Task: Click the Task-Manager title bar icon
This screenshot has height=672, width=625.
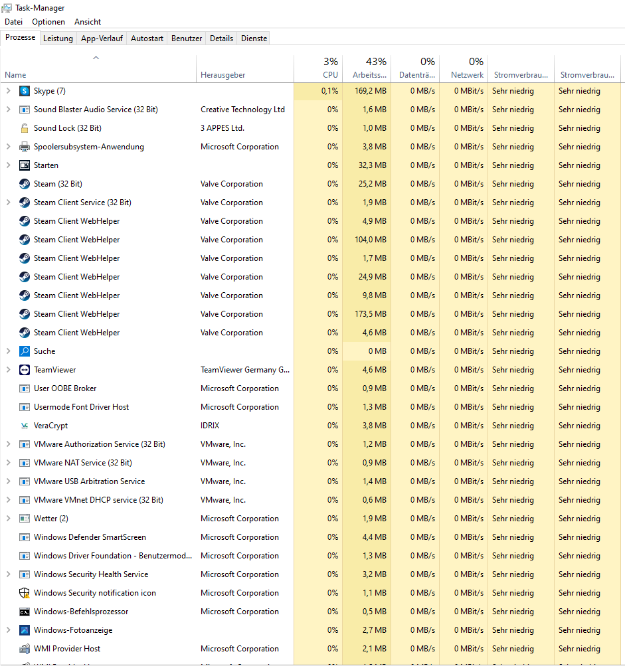Action: 7,8
